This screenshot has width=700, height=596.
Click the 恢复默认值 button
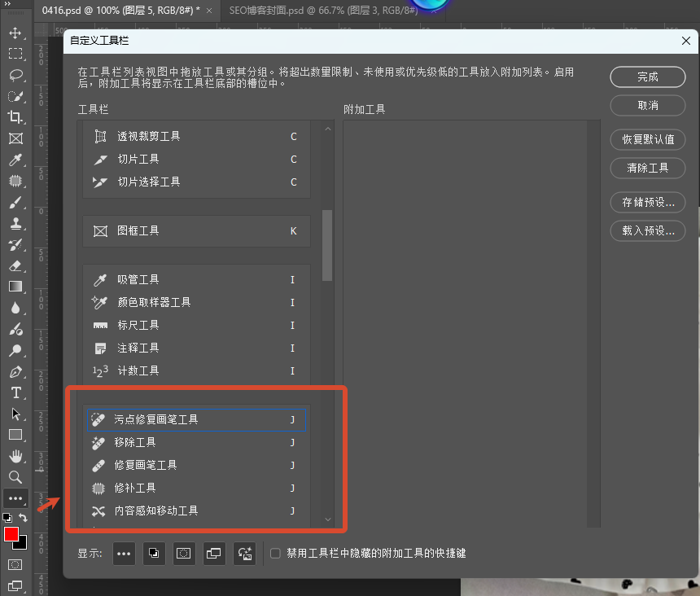647,139
